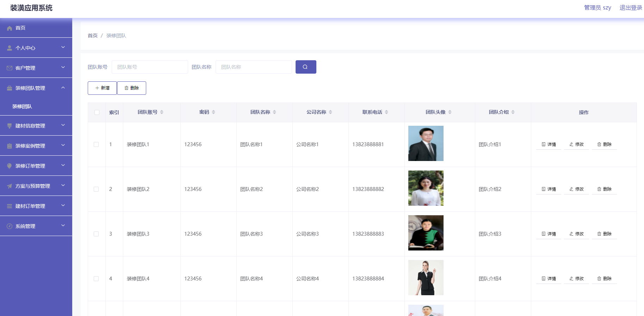This screenshot has height=316, width=644.
Task: Focus the 团队账号 search input
Action: coord(150,67)
